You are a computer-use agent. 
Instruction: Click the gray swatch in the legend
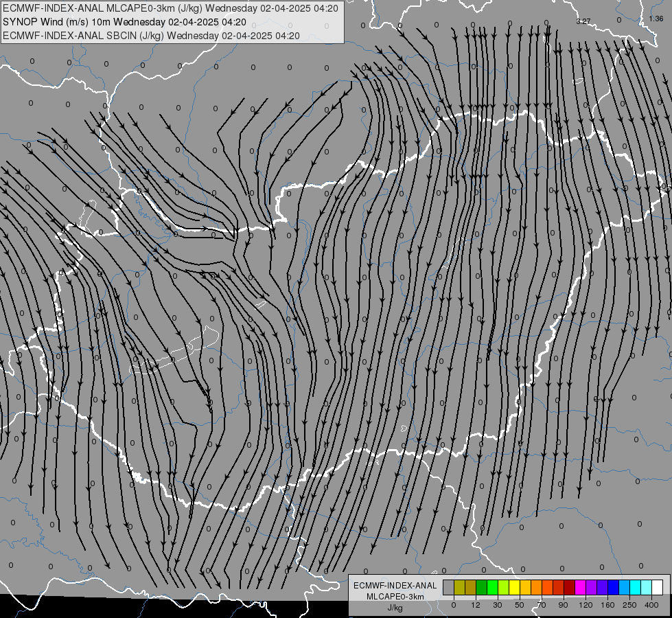pos(448,587)
